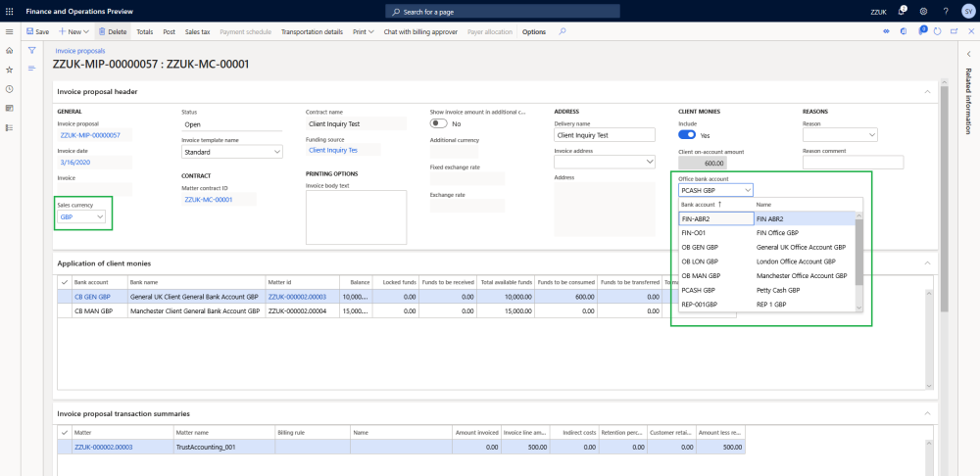
Task: Open Modules list icon in sidebar
Action: coord(9,127)
